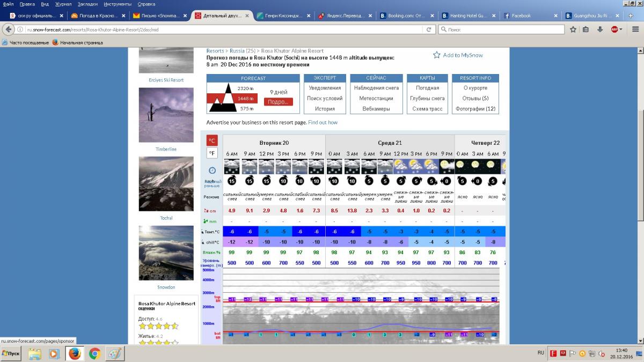644x362 pixels.
Task: Open the media player taskbar icon
Action: pyautogui.click(x=54, y=353)
